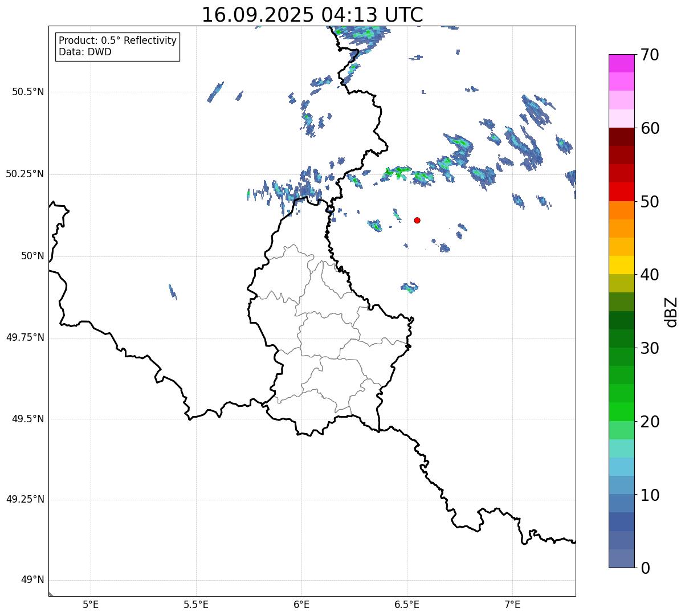The width and height of the screenshot is (685, 616).
Task: Click the bright red colorbar segment near 50
Action: 621,192
